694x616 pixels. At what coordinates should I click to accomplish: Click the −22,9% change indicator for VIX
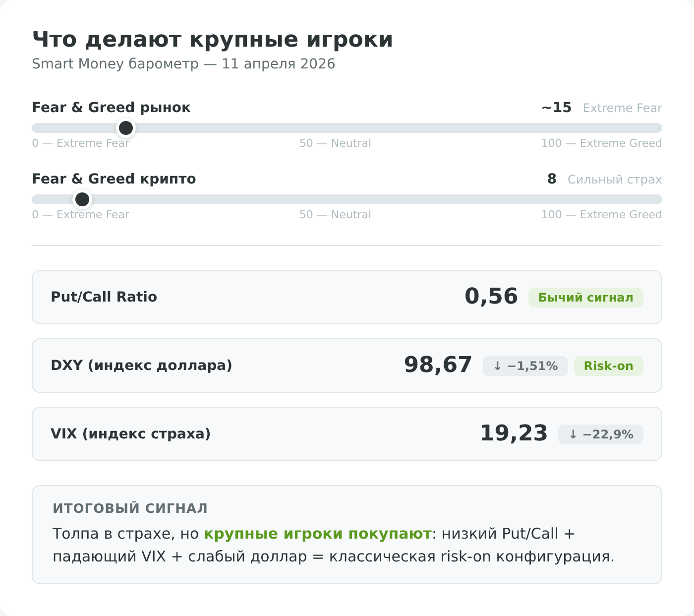(x=600, y=434)
